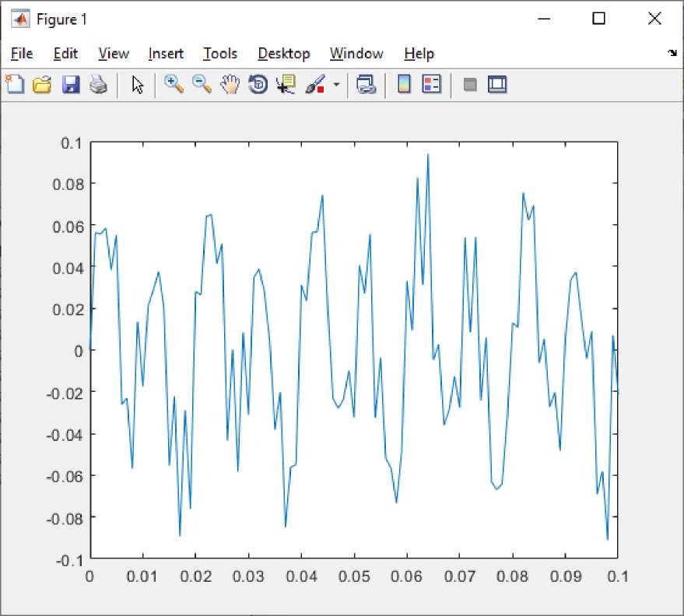
Task: Select the Zoom Out magnifier tool
Action: pos(202,85)
